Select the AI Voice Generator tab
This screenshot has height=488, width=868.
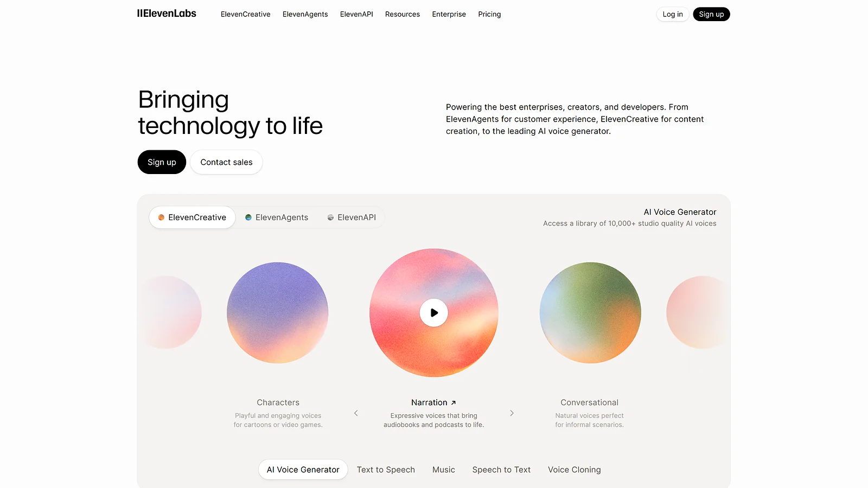tap(303, 470)
